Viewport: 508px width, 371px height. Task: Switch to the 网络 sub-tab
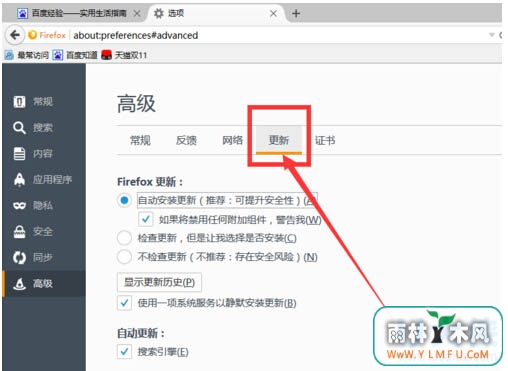(x=233, y=140)
